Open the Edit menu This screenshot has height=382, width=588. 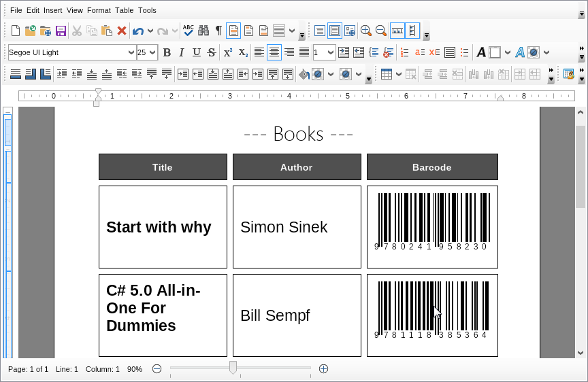(33, 10)
